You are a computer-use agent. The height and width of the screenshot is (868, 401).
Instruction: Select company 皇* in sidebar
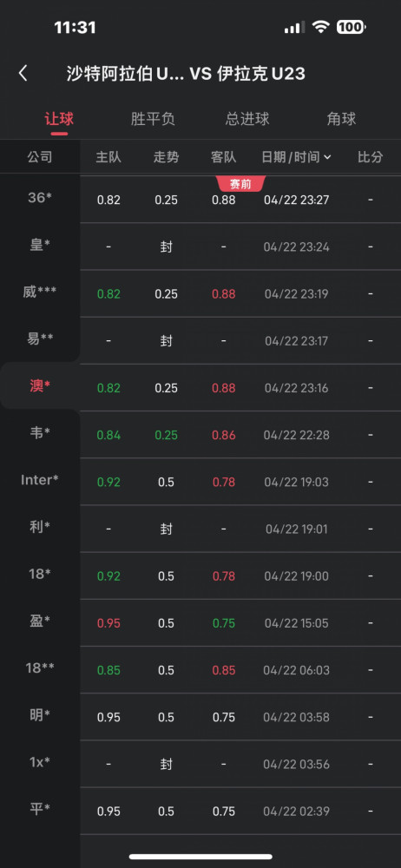click(40, 245)
